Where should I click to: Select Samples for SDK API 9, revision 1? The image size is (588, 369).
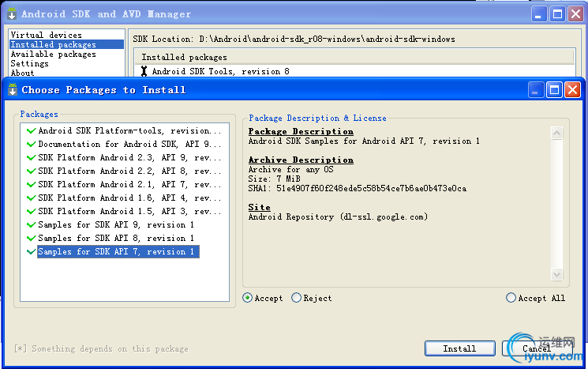point(116,225)
